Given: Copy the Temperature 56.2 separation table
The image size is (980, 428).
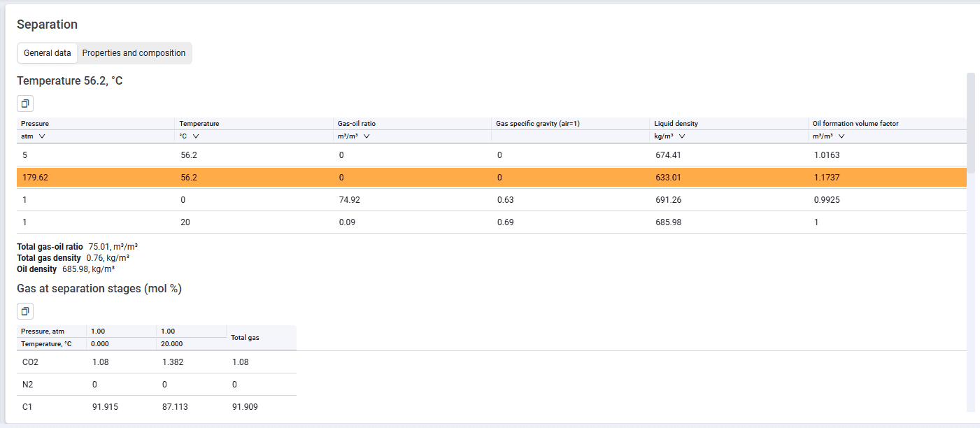Looking at the screenshot, I should (x=25, y=104).
